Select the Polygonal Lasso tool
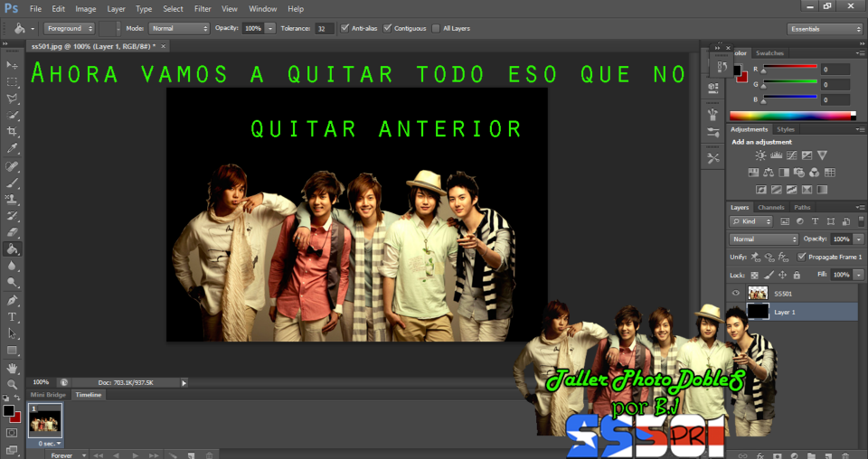Viewport: 868px width, 459px height. click(12, 98)
